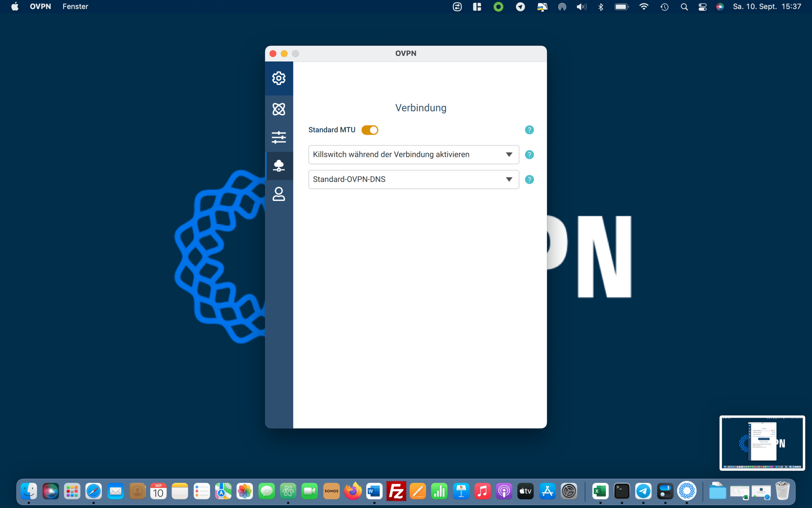Viewport: 812px width, 508px height.
Task: Close the OVPN window
Action: point(273,54)
